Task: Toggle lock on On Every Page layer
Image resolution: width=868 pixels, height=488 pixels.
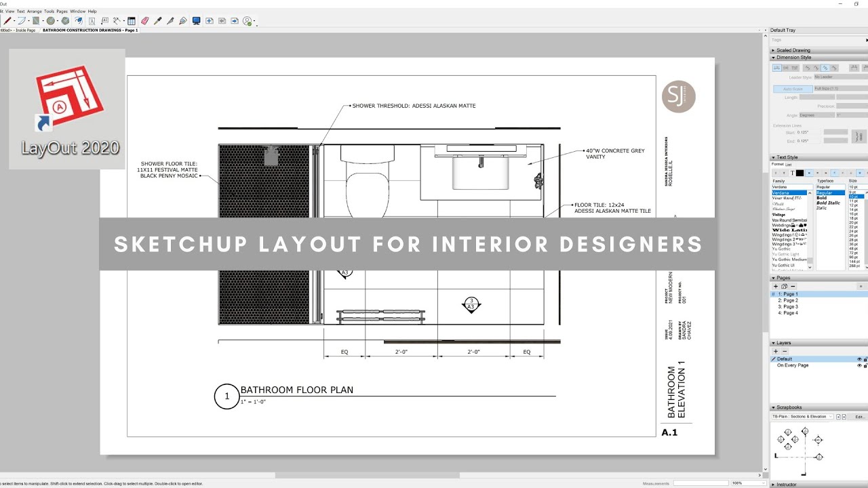Action: (866, 365)
